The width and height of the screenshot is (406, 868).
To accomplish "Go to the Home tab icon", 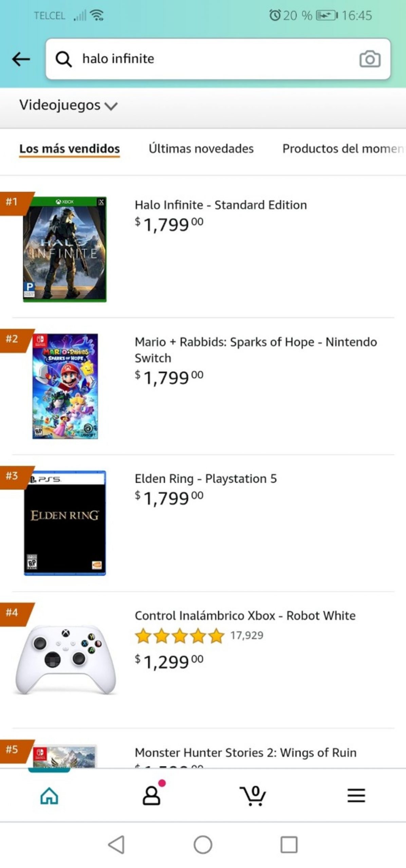I will pos(50,795).
